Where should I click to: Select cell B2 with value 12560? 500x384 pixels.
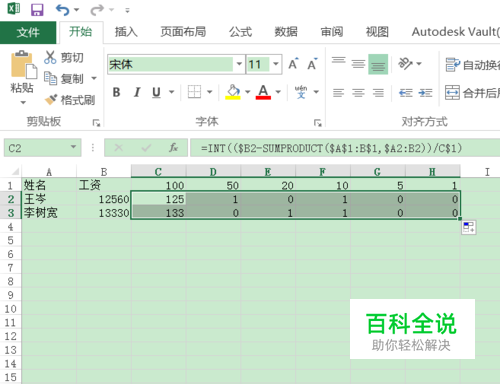(x=104, y=199)
